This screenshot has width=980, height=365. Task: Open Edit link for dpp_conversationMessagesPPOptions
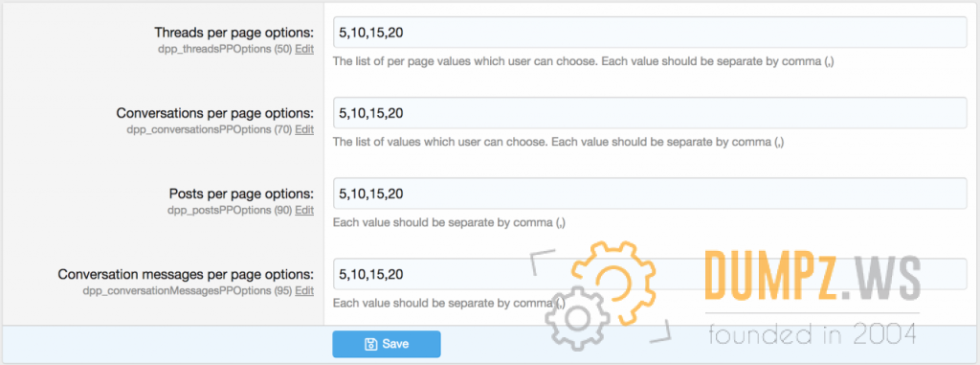(x=304, y=291)
